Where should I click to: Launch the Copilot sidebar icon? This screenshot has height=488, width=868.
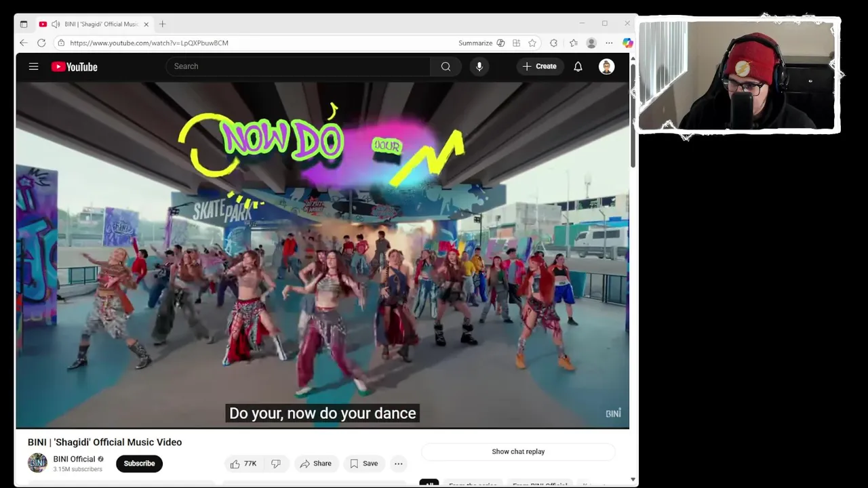click(x=627, y=43)
